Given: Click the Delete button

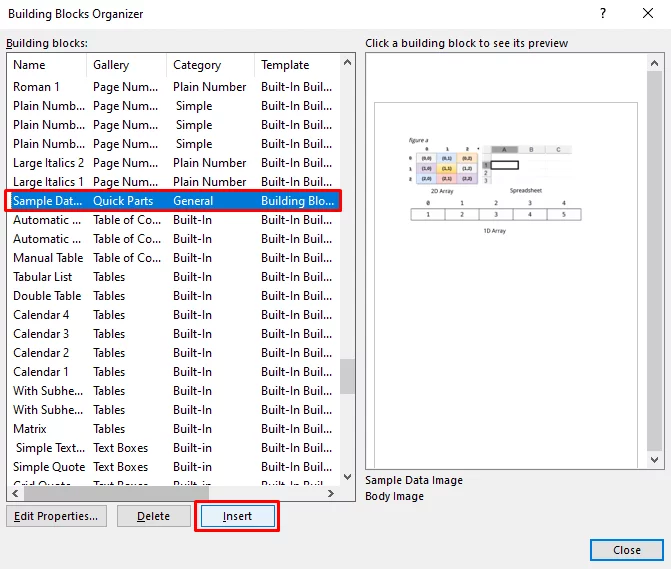Looking at the screenshot, I should click(x=154, y=516).
